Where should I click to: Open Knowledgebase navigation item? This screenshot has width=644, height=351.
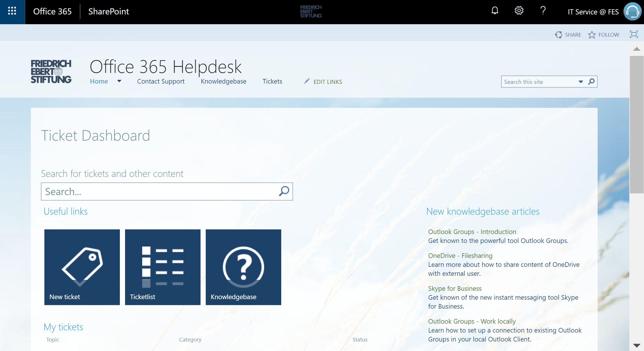click(x=224, y=82)
